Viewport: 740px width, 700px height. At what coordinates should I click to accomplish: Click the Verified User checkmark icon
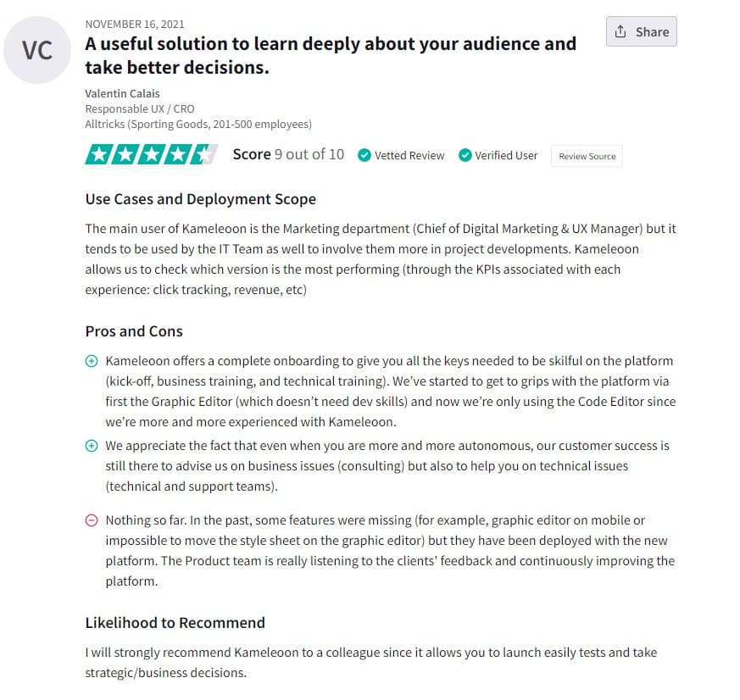[465, 155]
